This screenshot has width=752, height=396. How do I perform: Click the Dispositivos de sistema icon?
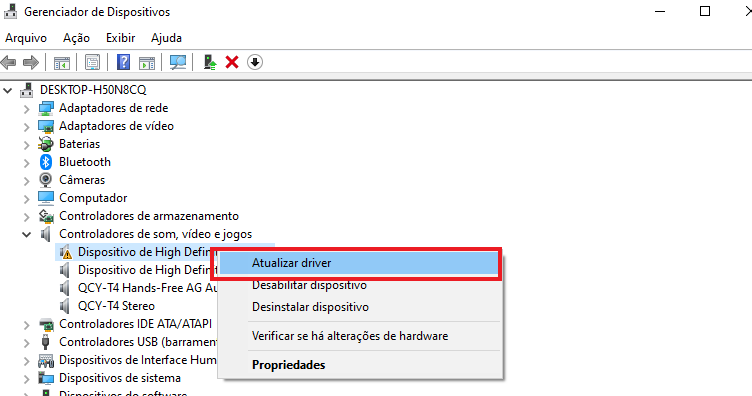pos(46,378)
